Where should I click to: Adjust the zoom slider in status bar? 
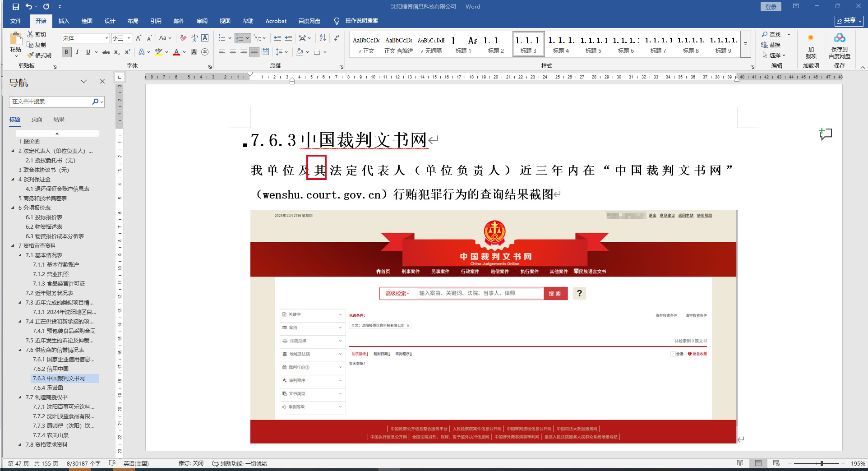(x=821, y=463)
